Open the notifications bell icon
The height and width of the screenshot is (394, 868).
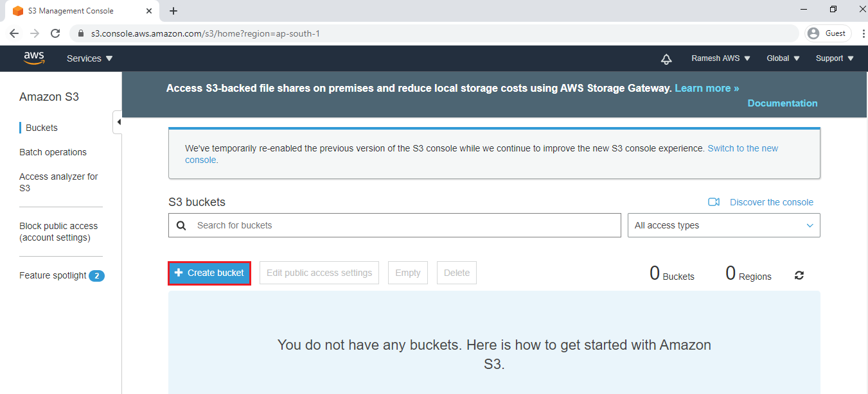click(x=666, y=58)
